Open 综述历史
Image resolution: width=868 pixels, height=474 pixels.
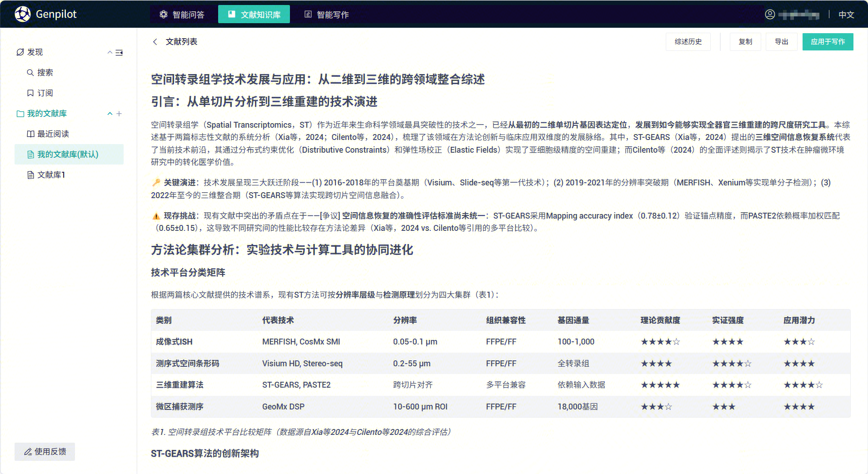688,42
